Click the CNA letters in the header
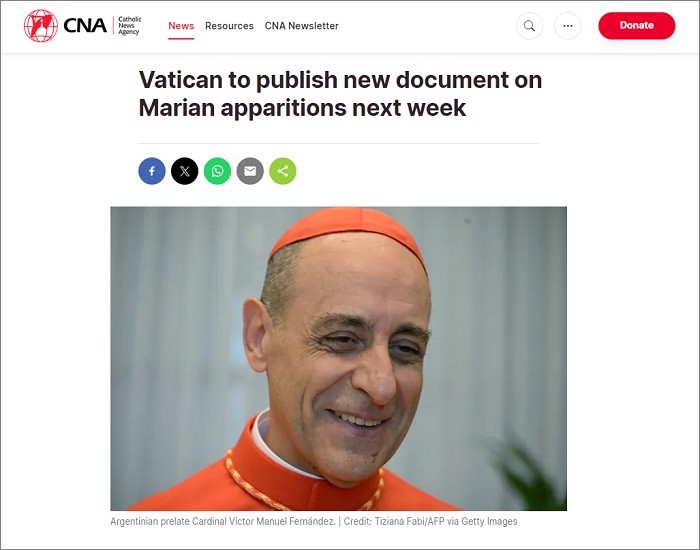700x550 pixels. click(85, 26)
